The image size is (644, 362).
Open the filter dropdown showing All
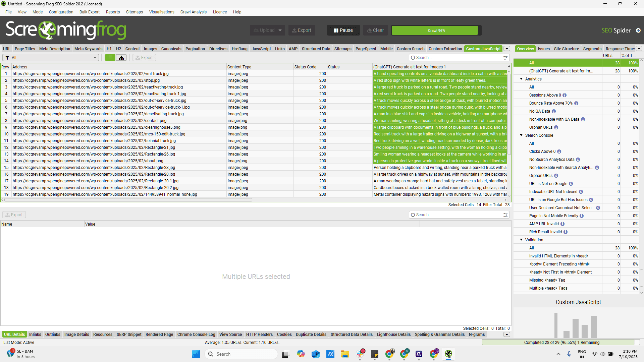[x=51, y=58]
